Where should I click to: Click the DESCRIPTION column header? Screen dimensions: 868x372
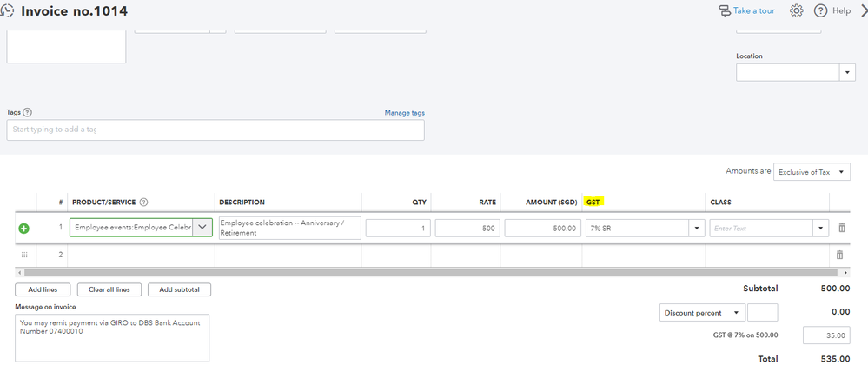tap(242, 202)
